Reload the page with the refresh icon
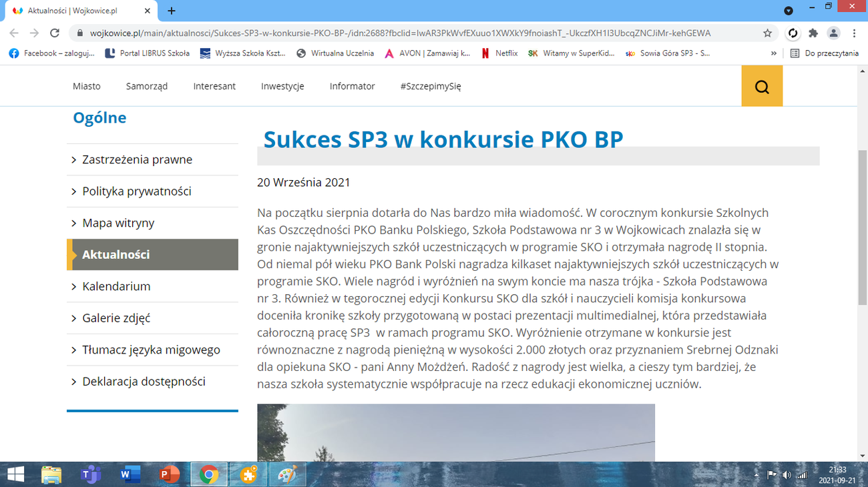The height and width of the screenshot is (487, 868). (55, 33)
